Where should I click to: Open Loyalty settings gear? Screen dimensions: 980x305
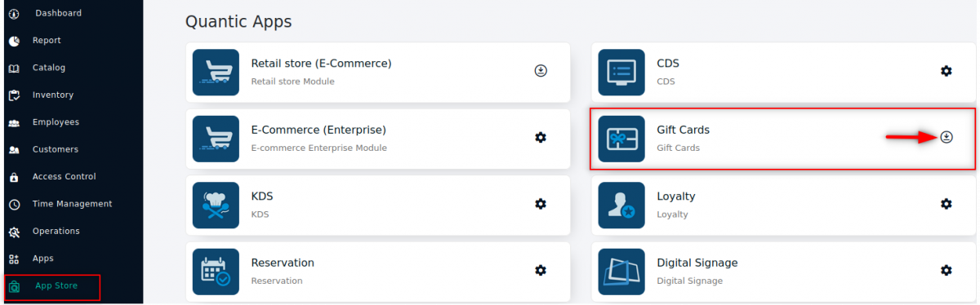[947, 204]
